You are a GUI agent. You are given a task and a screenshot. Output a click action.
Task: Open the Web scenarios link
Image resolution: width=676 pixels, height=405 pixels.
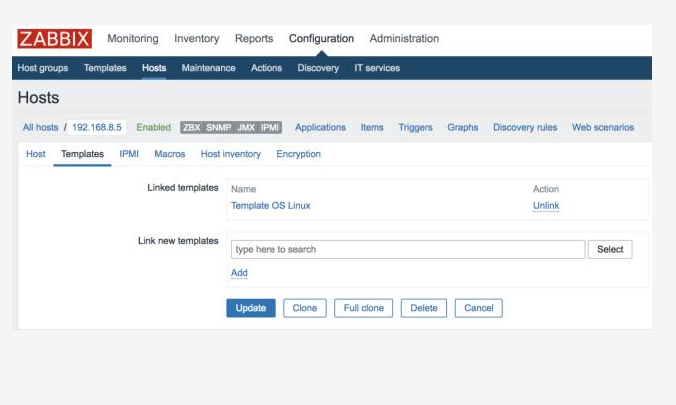click(x=603, y=127)
